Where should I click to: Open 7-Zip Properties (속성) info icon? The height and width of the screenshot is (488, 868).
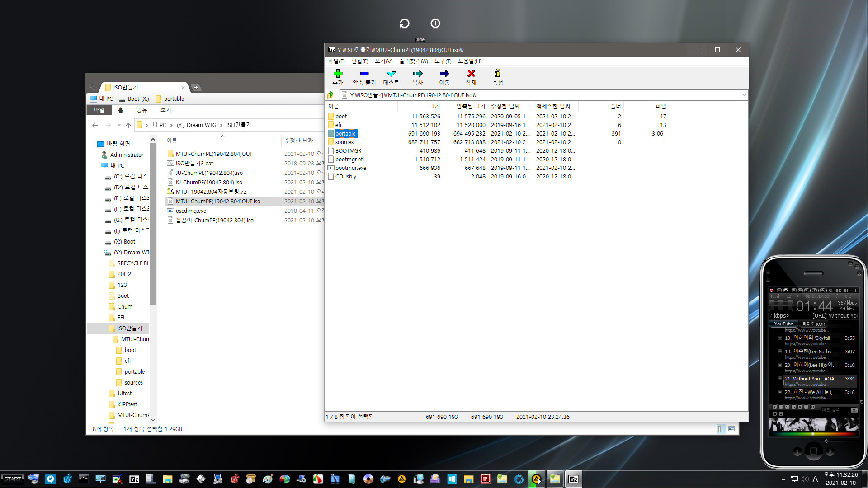pos(498,74)
